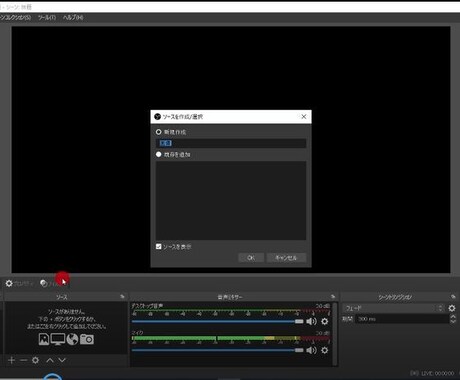Click the image source icon in Sources

(x=44, y=339)
